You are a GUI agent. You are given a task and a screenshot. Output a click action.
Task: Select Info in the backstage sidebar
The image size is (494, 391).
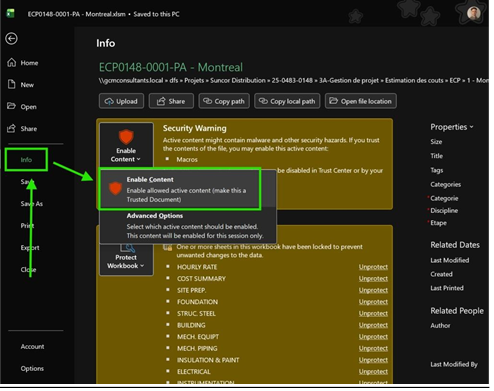(x=27, y=161)
